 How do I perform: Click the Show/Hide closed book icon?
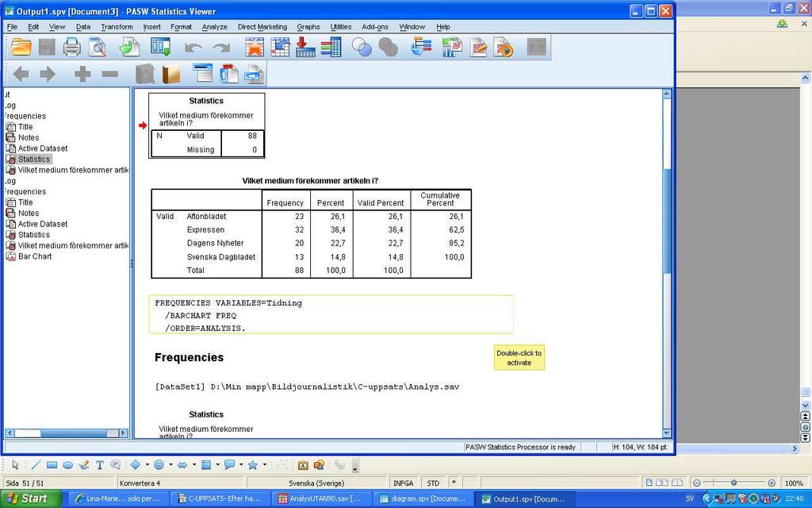(x=171, y=74)
